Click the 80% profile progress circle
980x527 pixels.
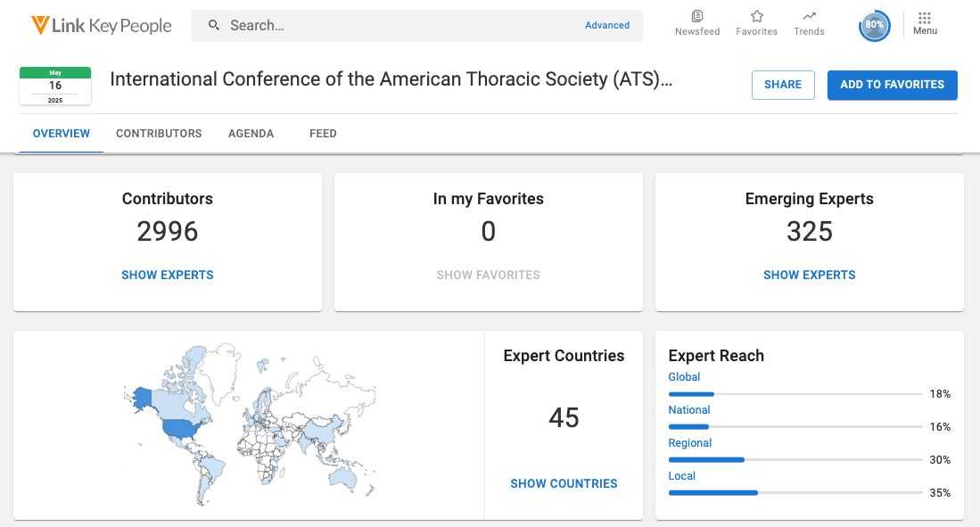pyautogui.click(x=874, y=26)
